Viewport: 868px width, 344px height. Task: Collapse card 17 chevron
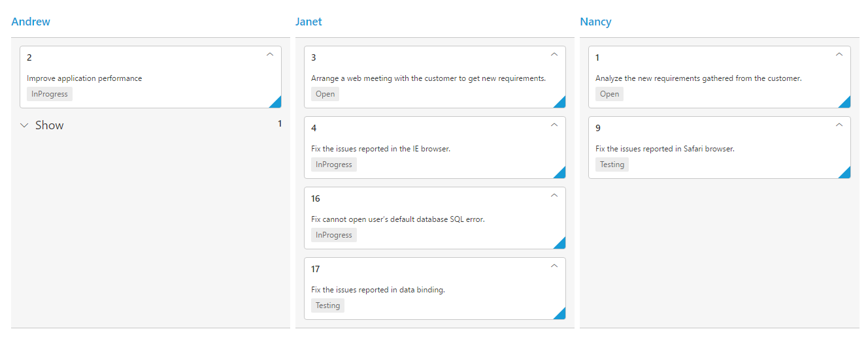coord(554,266)
